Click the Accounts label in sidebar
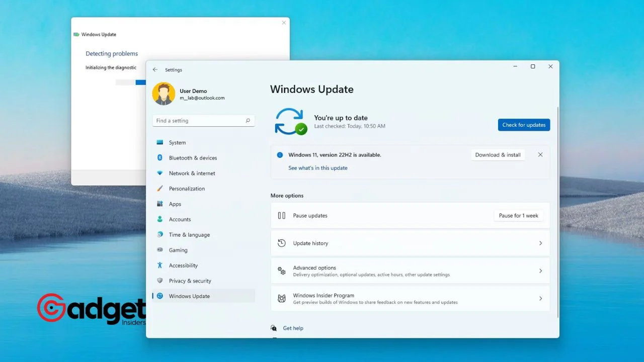This screenshot has height=362, width=644. (x=180, y=220)
